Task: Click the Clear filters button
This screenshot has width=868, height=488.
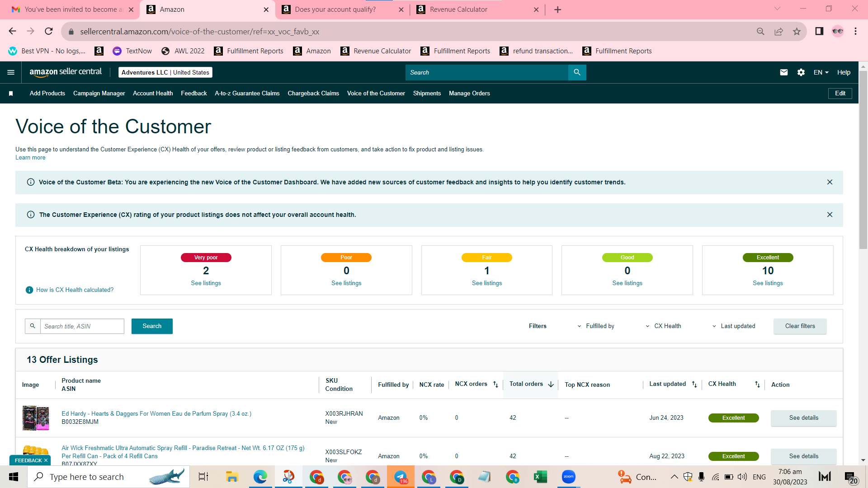Action: (x=800, y=326)
